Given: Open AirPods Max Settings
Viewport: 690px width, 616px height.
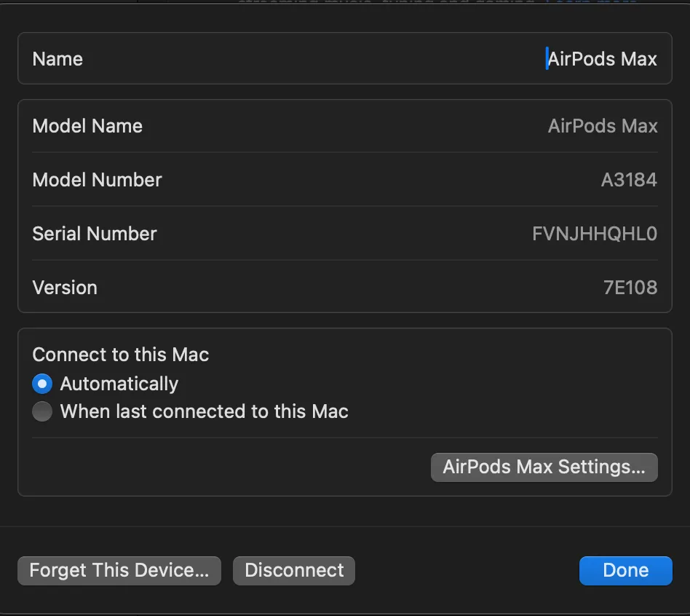Looking at the screenshot, I should [x=544, y=467].
